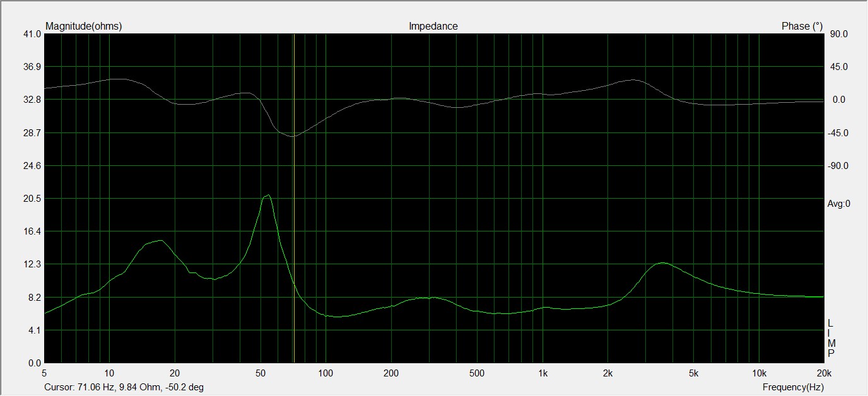Image resolution: width=868 pixels, height=396 pixels.
Task: Click the '200' frequency axis label
Action: click(391, 372)
